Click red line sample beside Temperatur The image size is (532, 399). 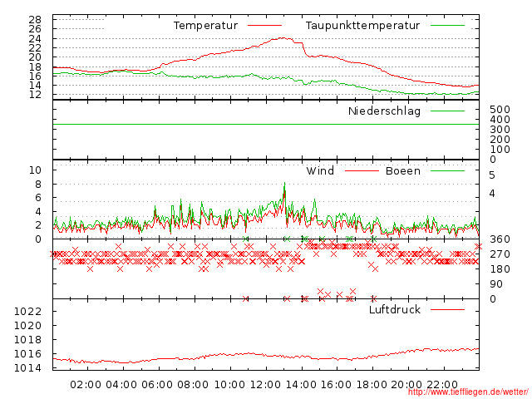(x=264, y=26)
